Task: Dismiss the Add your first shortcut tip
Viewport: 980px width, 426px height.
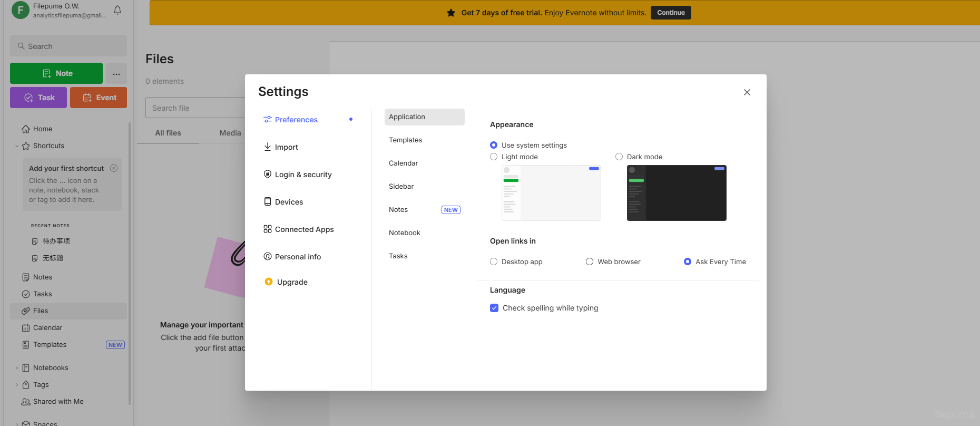Action: 114,168
